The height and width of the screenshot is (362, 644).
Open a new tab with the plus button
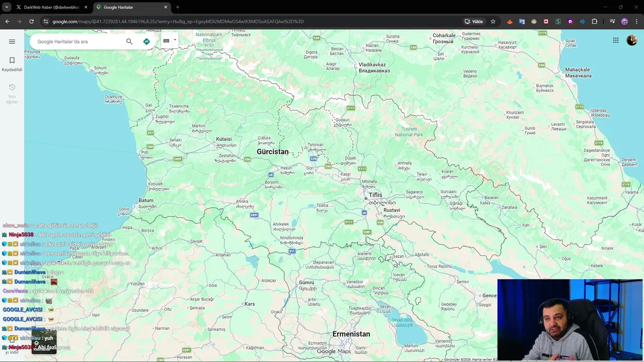178,7
